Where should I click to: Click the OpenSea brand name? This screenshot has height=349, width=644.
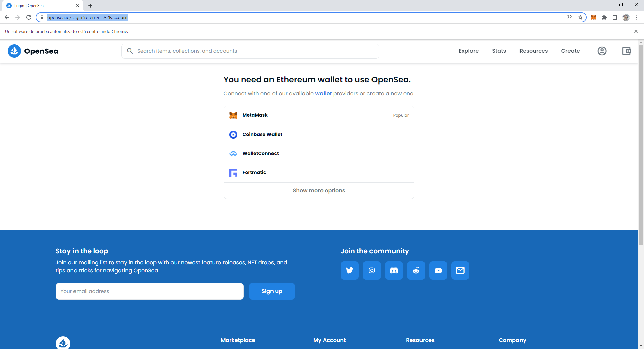41,51
